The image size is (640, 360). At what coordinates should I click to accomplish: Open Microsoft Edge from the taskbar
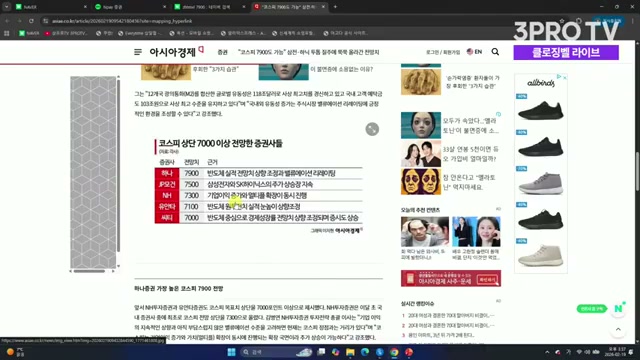pos(365,352)
